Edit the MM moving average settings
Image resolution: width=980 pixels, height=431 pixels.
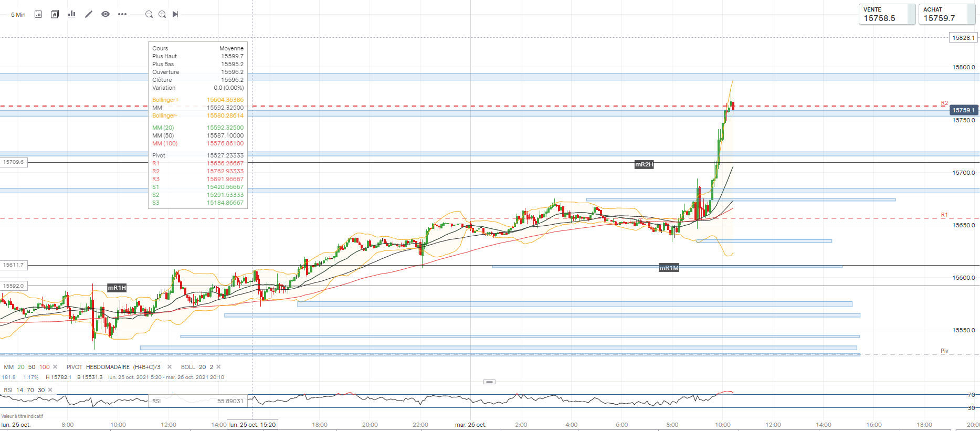27,367
